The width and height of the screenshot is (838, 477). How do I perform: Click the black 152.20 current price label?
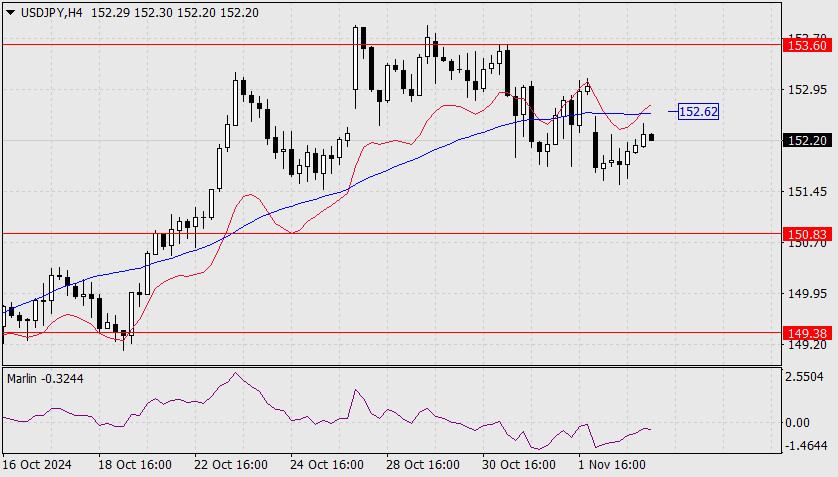point(805,141)
